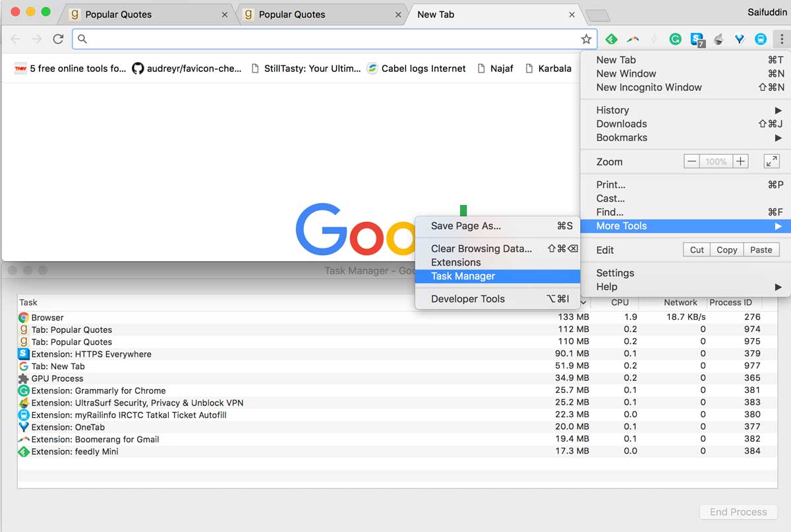Open Developer Tools from the submenu

pos(498,299)
